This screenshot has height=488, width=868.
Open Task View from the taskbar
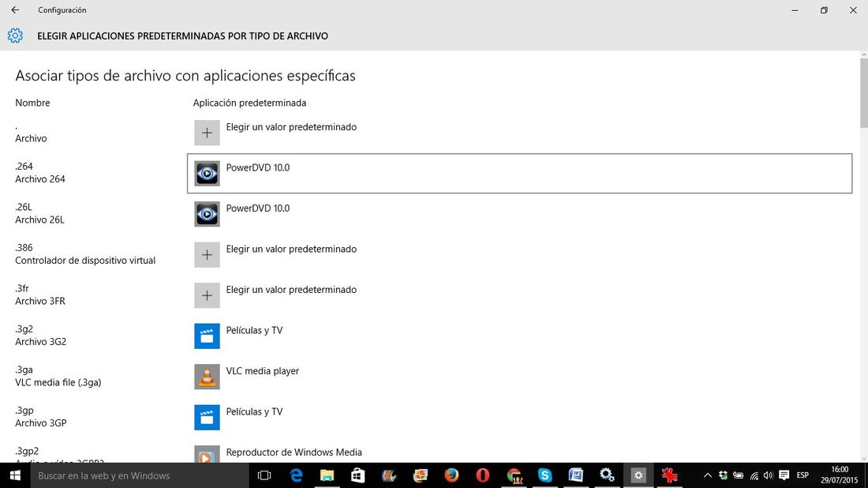[x=264, y=475]
